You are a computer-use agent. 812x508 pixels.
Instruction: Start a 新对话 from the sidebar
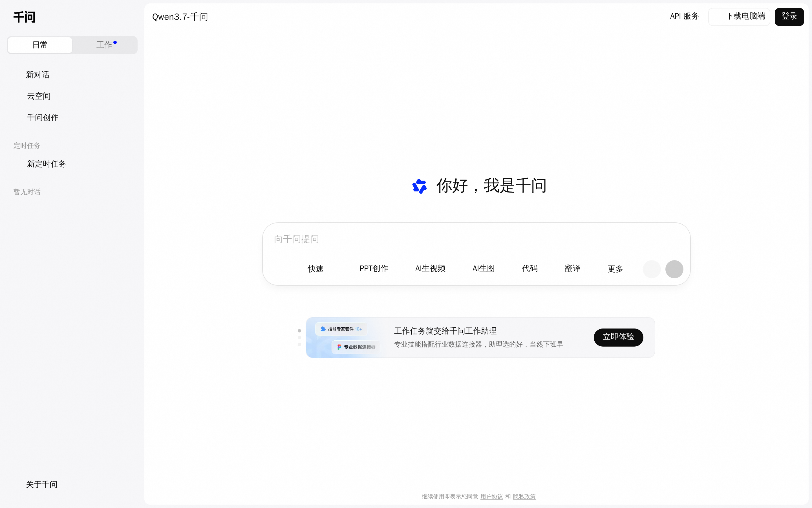(37, 75)
